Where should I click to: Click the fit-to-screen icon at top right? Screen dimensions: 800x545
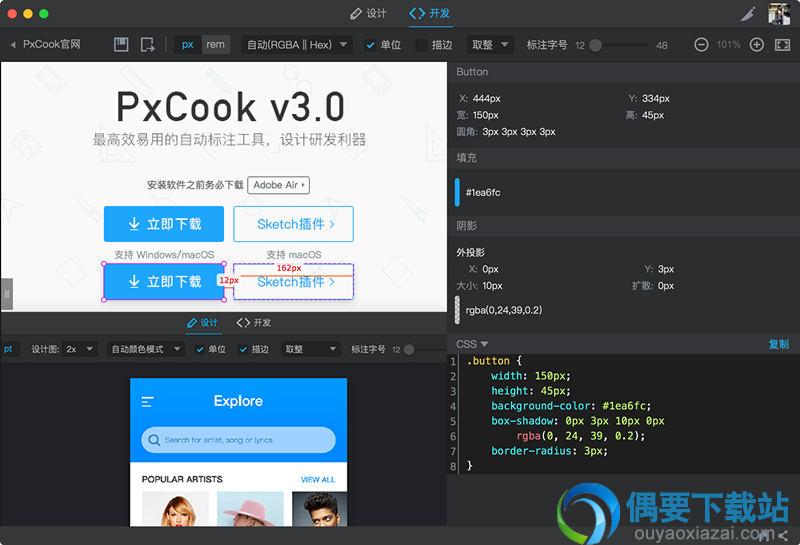click(782, 45)
